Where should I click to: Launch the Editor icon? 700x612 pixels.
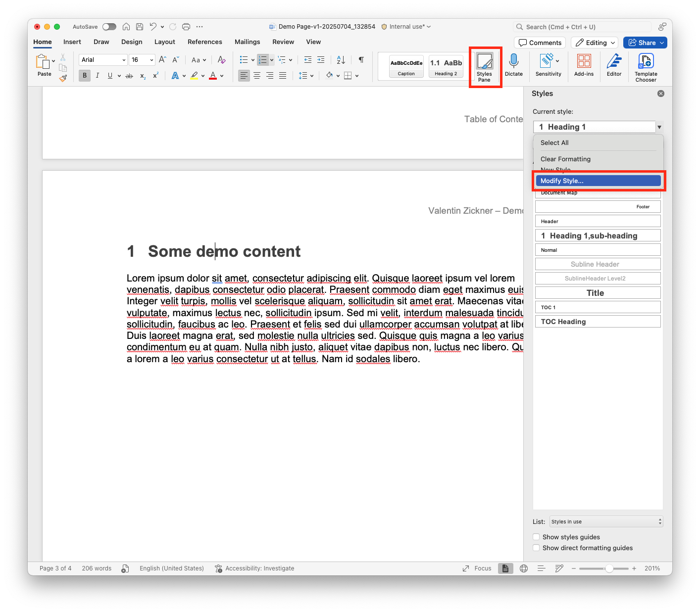pos(614,63)
